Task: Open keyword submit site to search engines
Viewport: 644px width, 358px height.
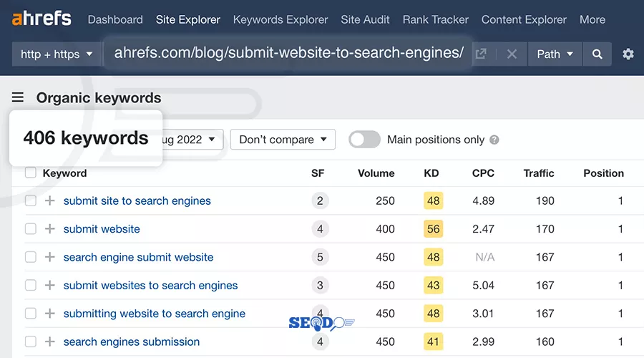Action: 137,200
